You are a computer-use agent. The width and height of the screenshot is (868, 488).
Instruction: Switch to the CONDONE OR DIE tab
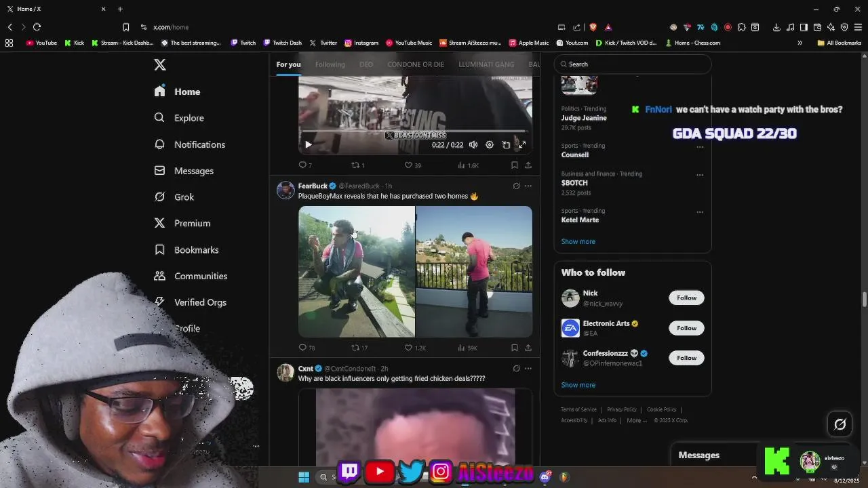click(416, 64)
